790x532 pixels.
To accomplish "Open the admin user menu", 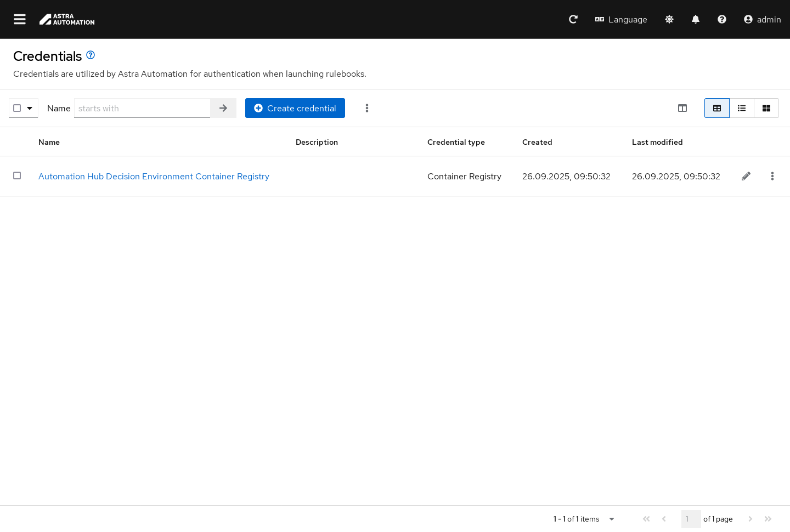I will tap(762, 19).
